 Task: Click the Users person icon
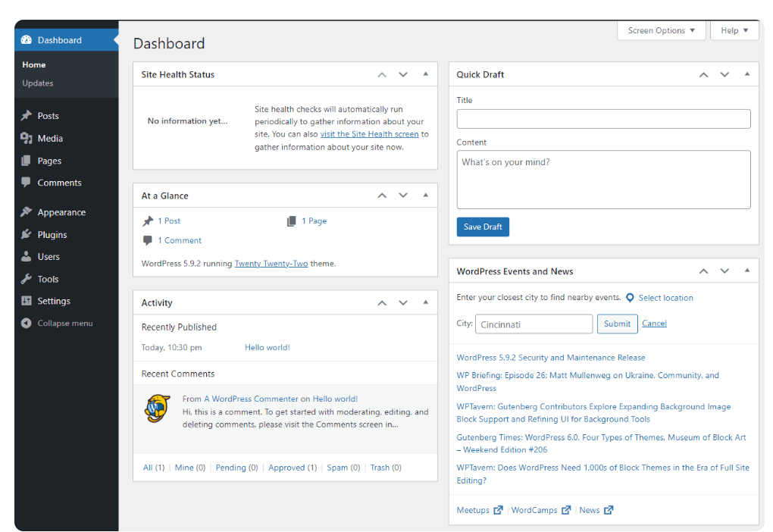[x=26, y=256]
